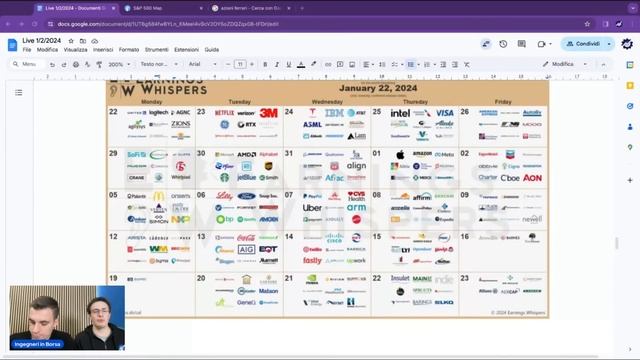
Task: Click the move to folder icon
Action: [83, 41]
